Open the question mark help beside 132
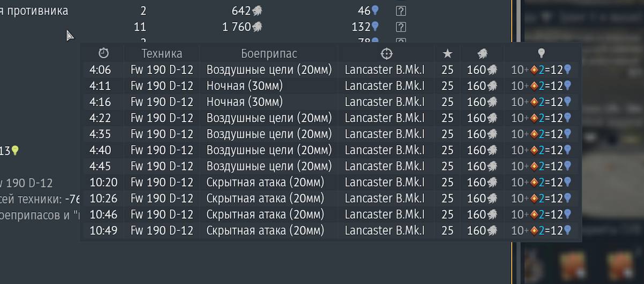 click(x=401, y=27)
